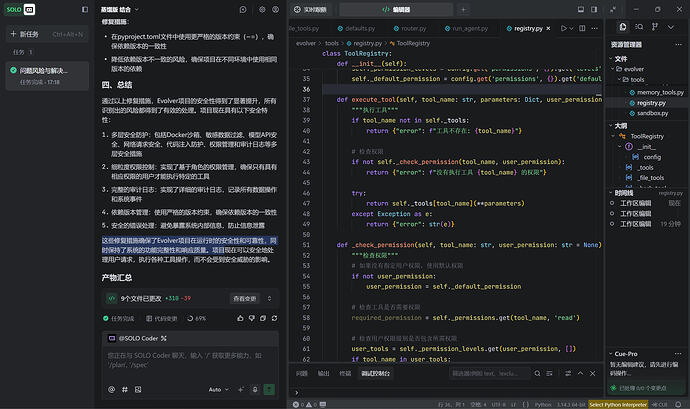Open the Source Control branch icon
Screen dimensions: 690x409
point(655,27)
